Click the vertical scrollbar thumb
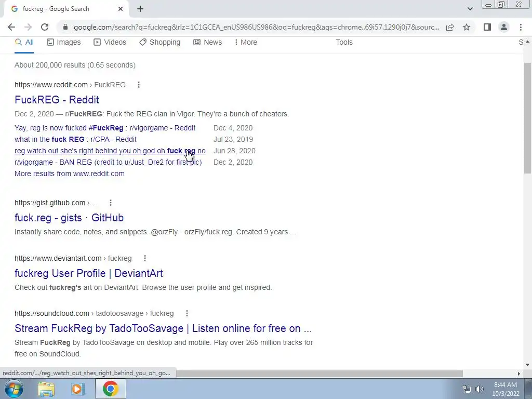 pyautogui.click(x=528, y=119)
